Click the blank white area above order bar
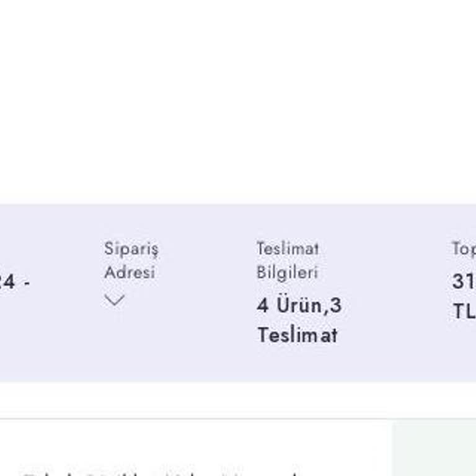The width and height of the screenshot is (476, 476). 238,99
